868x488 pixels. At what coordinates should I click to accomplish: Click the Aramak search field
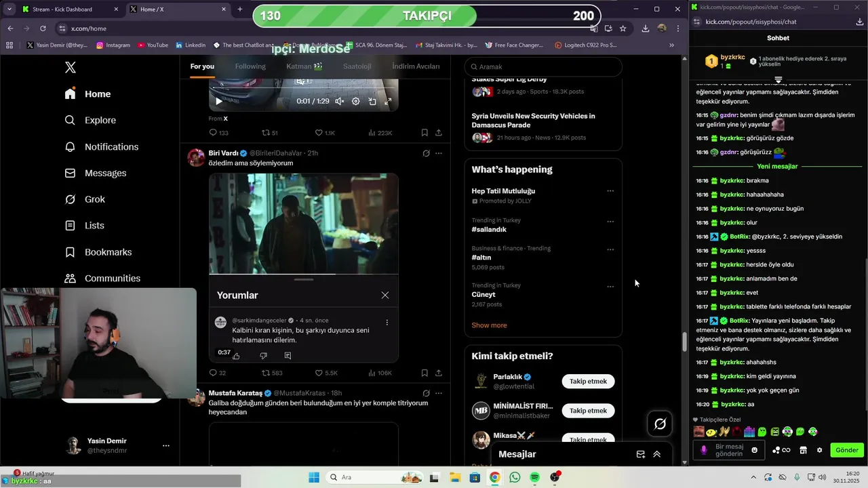543,66
